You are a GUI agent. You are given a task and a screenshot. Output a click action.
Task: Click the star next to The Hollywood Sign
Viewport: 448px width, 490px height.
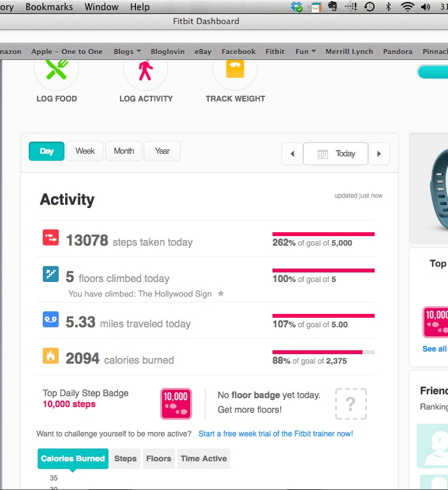[x=221, y=293]
